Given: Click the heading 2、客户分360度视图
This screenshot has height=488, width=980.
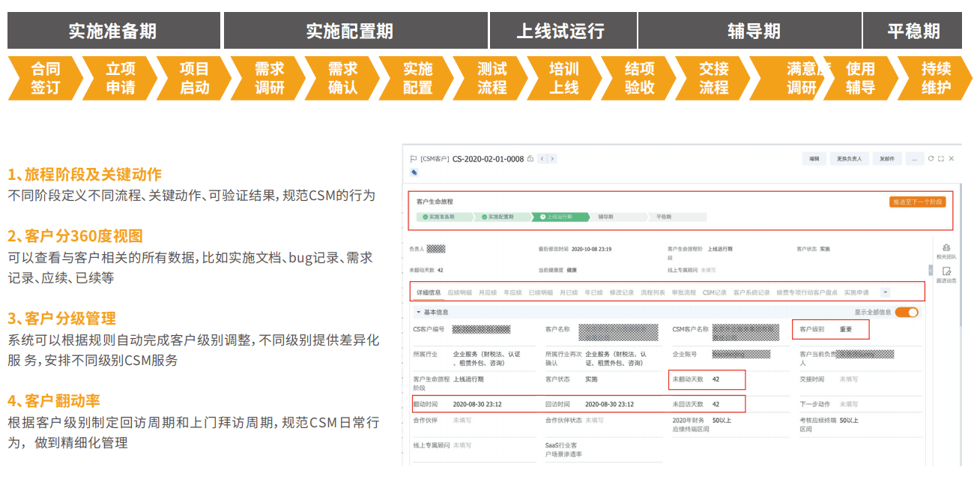Looking at the screenshot, I should (76, 236).
